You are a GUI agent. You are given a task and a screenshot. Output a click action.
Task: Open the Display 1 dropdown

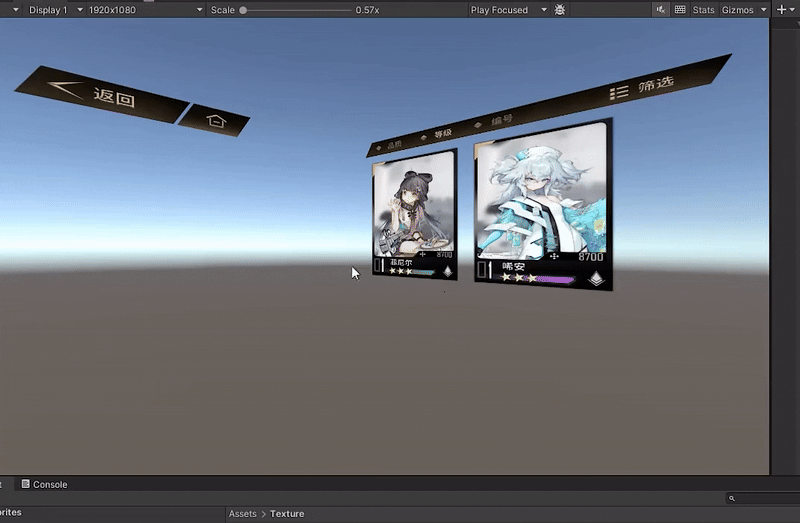(56, 10)
